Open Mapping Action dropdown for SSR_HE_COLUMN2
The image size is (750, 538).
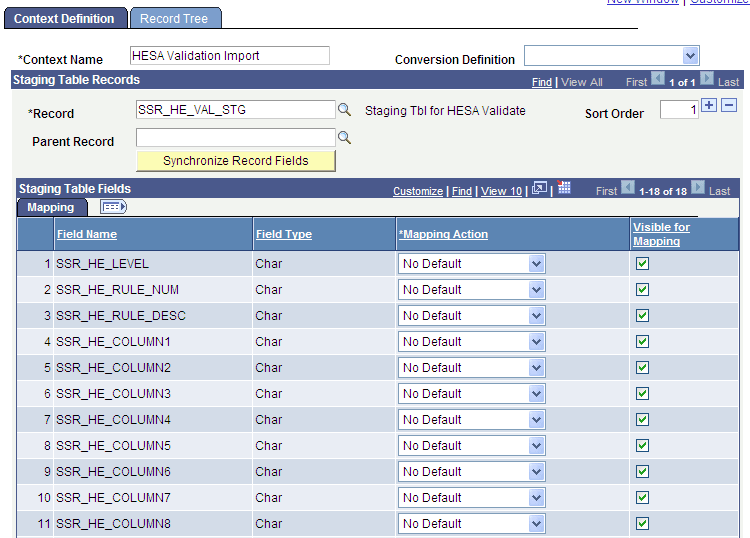point(472,367)
